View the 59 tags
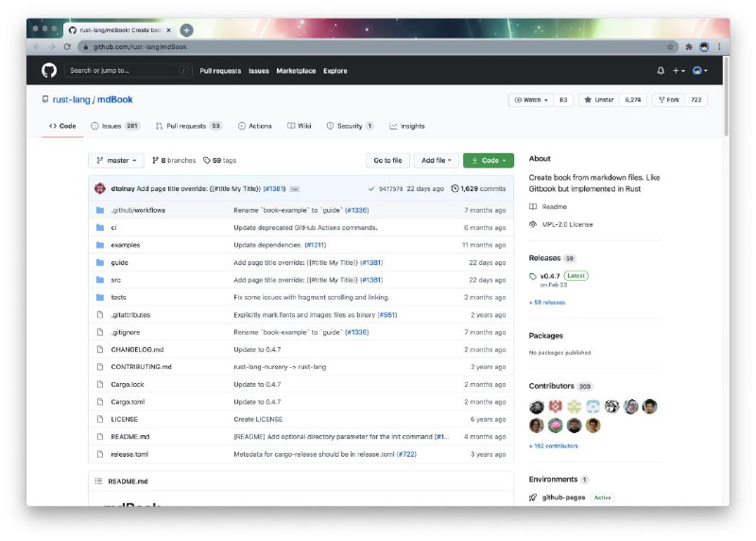The width and height of the screenshot is (756, 541). (x=220, y=160)
